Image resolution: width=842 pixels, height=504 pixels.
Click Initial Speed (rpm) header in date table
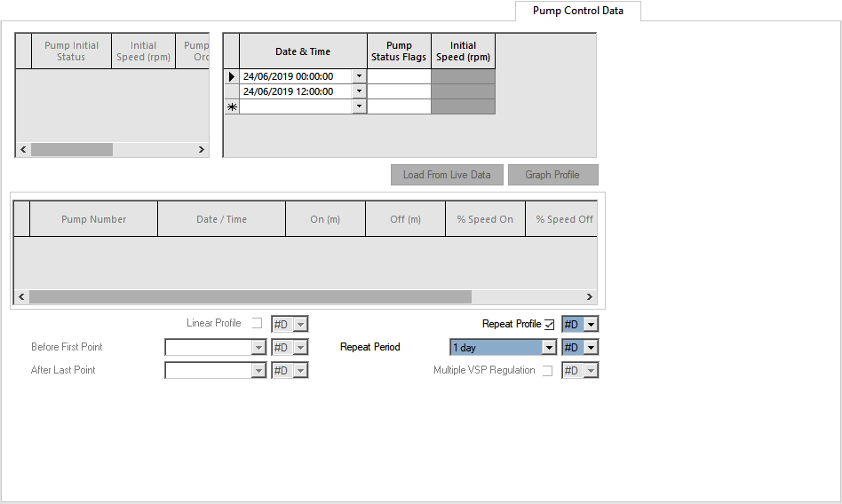click(x=463, y=51)
